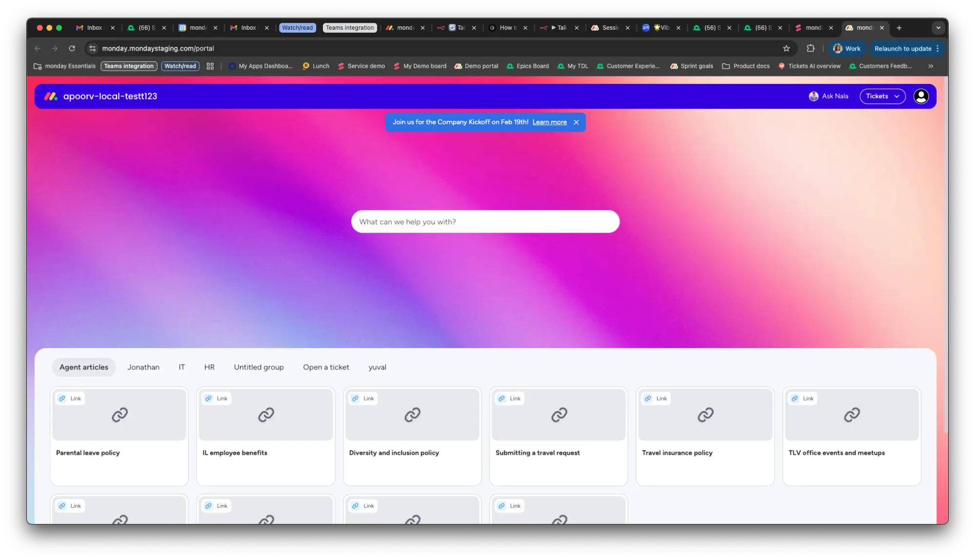
Task: Select the Open a ticket tab
Action: coord(326,367)
